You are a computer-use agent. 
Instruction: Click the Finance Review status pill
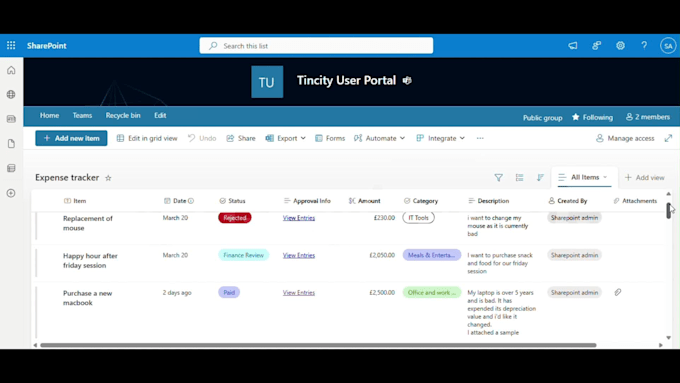(x=244, y=255)
